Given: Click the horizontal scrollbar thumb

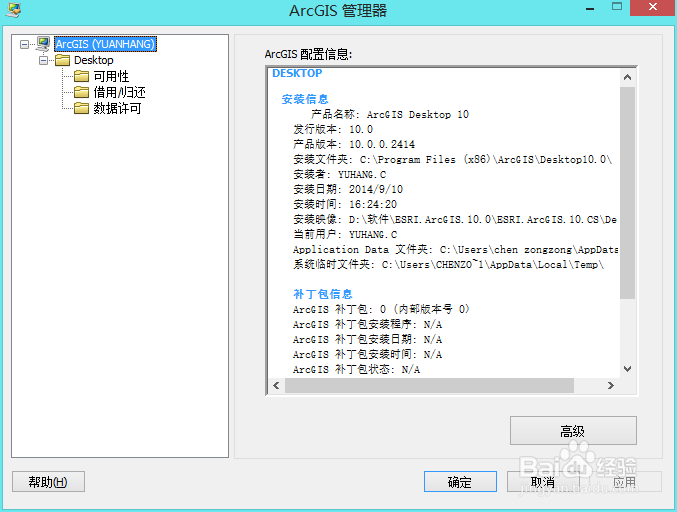Looking at the screenshot, I should pos(429,385).
